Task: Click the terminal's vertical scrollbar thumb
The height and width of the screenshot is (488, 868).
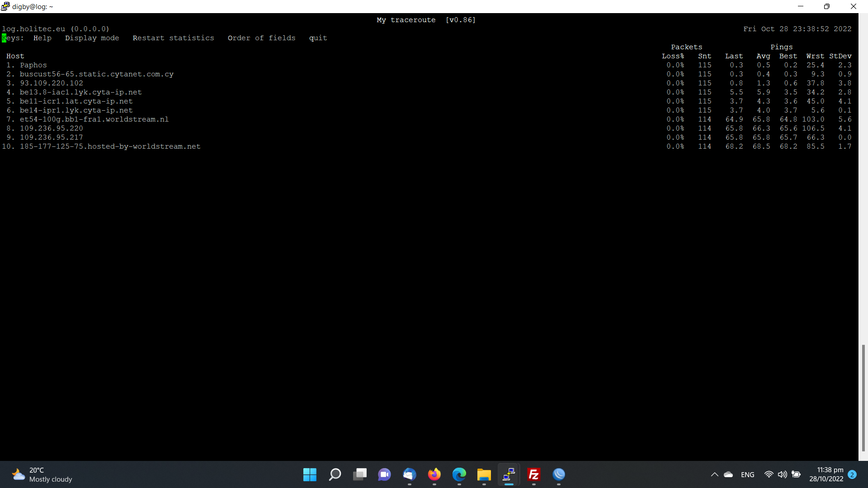Action: [863, 398]
